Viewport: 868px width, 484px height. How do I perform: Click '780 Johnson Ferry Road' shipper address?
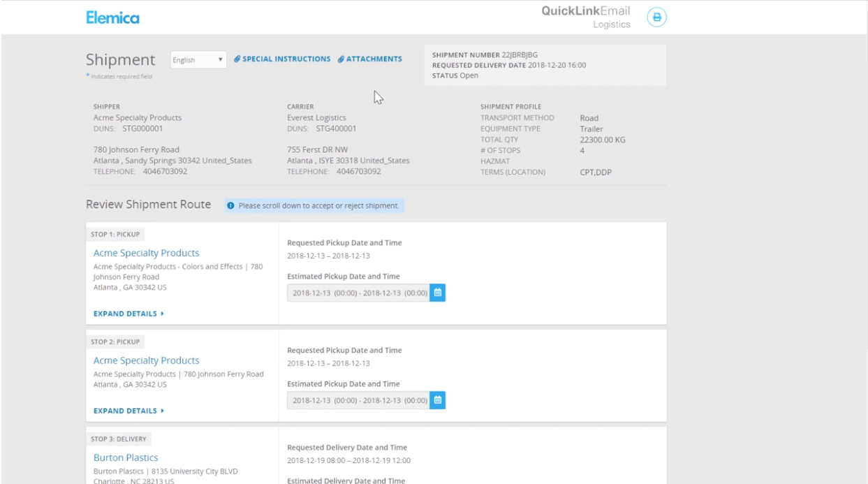point(136,149)
